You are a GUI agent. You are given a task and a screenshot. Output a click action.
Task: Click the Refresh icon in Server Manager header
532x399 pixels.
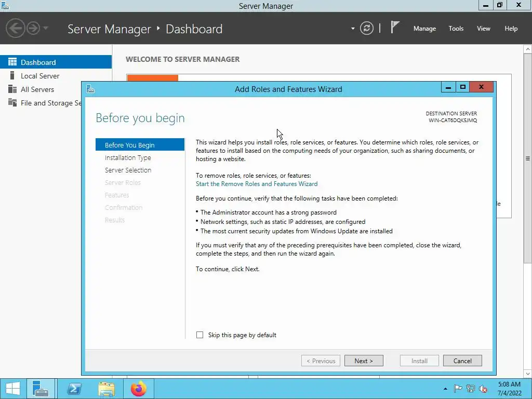(367, 28)
